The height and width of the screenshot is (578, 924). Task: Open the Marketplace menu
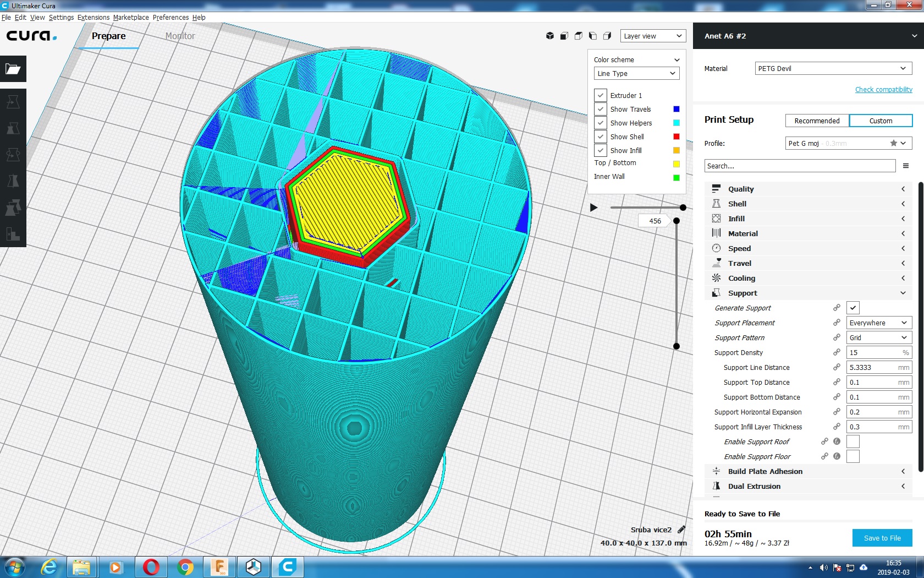click(x=131, y=18)
